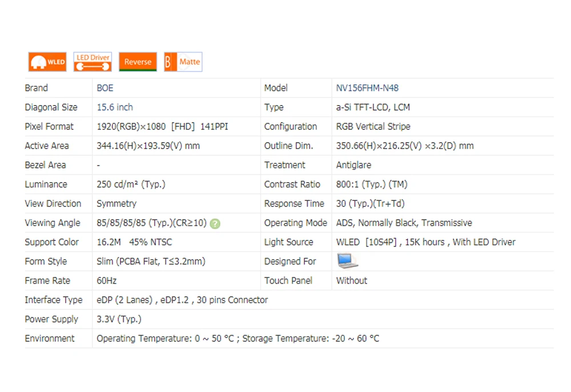Click the Symmetry view direction value
The image size is (571, 392).
pos(116,204)
